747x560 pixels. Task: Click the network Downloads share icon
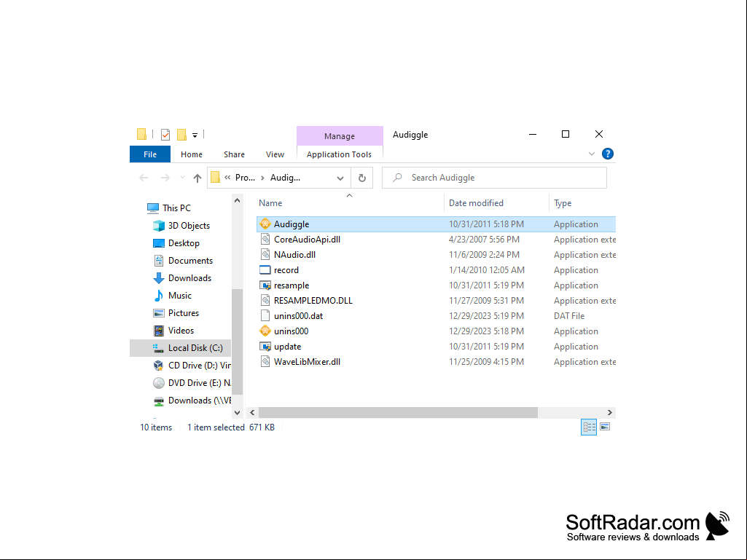pyautogui.click(x=159, y=401)
